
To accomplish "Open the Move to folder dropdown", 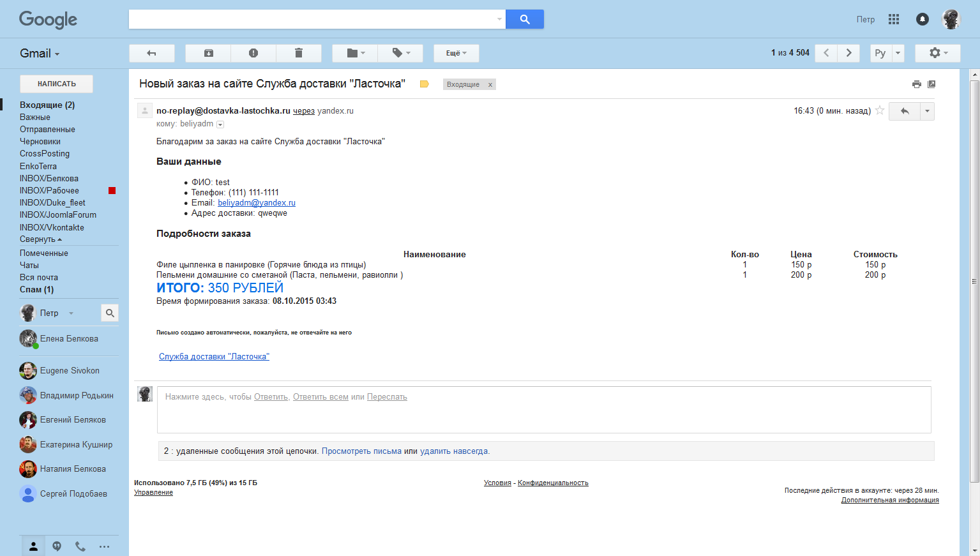I will coord(355,53).
